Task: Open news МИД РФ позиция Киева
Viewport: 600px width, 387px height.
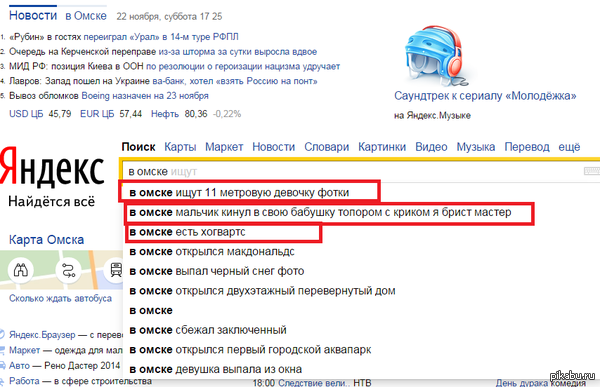Action: pyautogui.click(x=174, y=66)
